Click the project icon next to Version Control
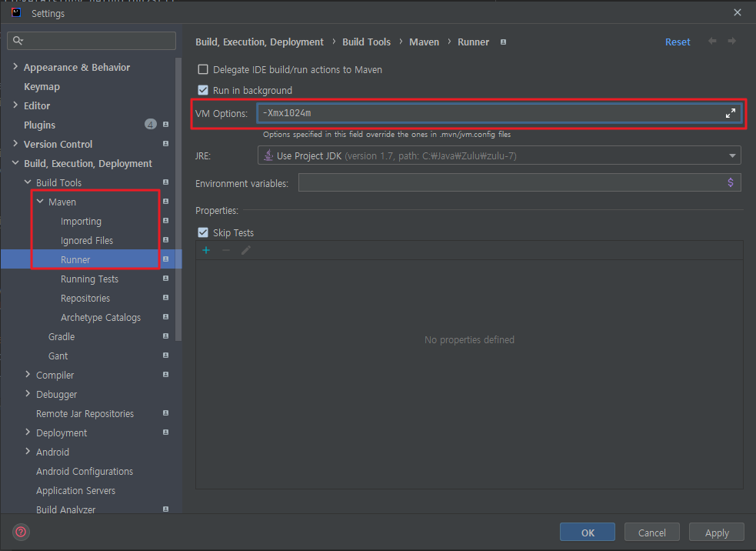The width and height of the screenshot is (756, 551). (166, 144)
